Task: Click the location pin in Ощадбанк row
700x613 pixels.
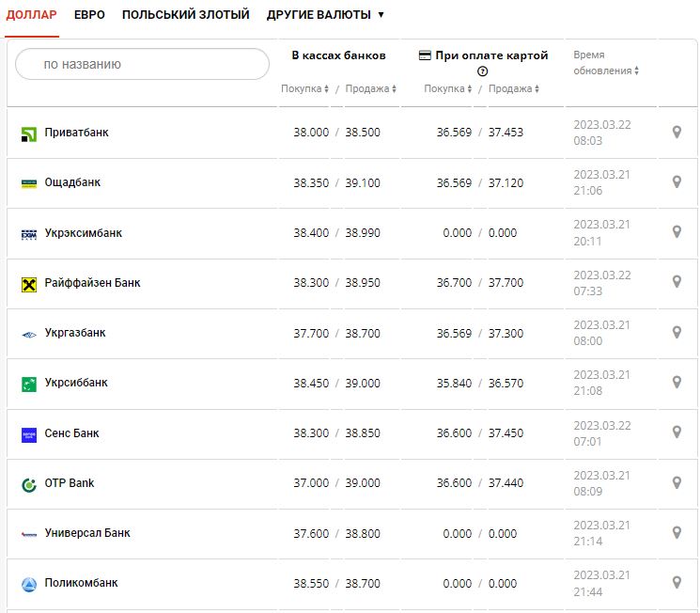Action: coord(677,182)
